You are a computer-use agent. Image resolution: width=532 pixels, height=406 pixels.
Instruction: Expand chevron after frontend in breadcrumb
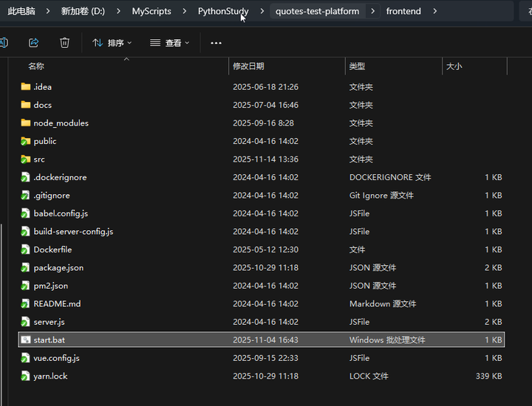pos(435,11)
